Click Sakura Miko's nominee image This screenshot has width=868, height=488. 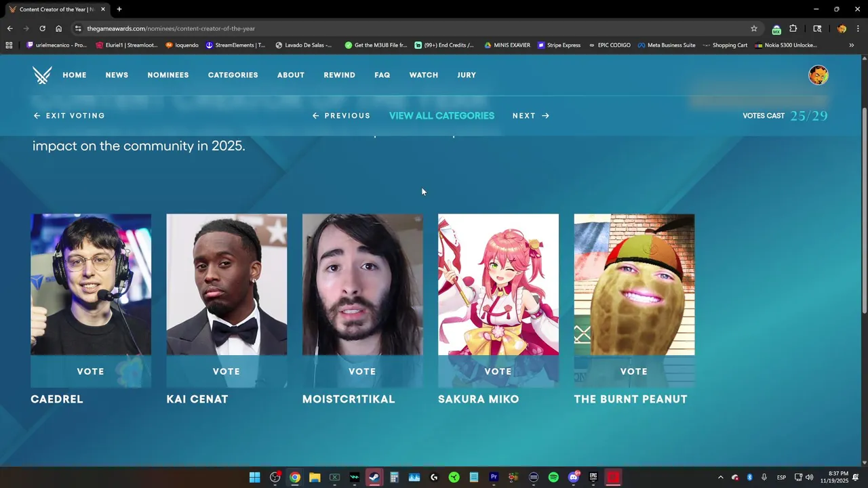(498, 285)
